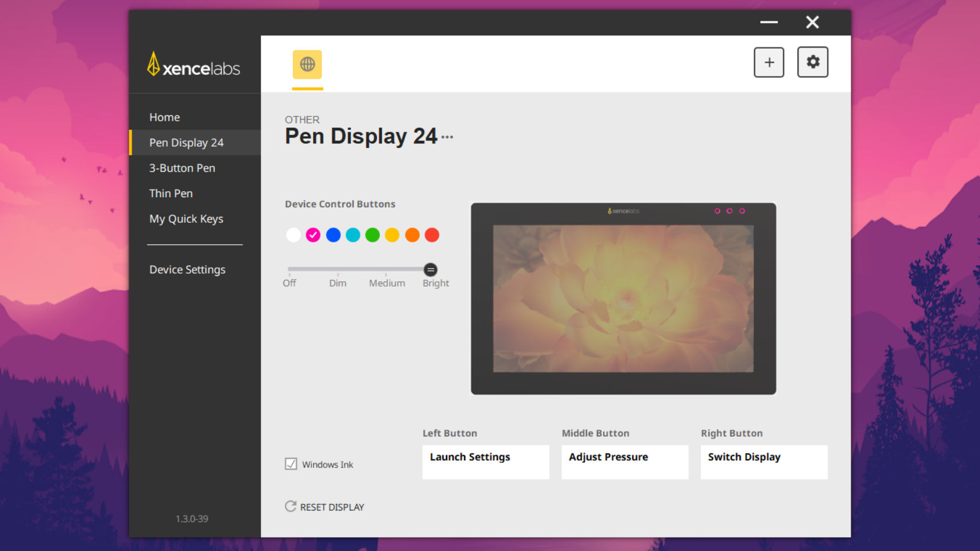Choose the yellow button light color

point(393,235)
